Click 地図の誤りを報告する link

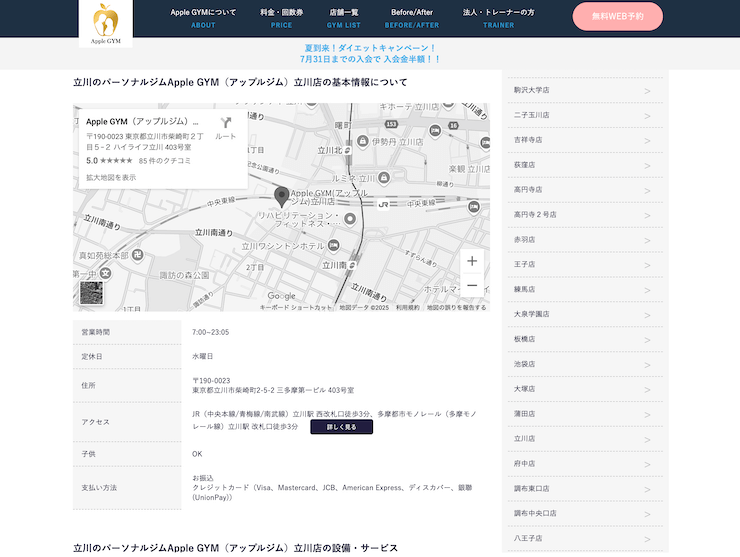[456, 308]
